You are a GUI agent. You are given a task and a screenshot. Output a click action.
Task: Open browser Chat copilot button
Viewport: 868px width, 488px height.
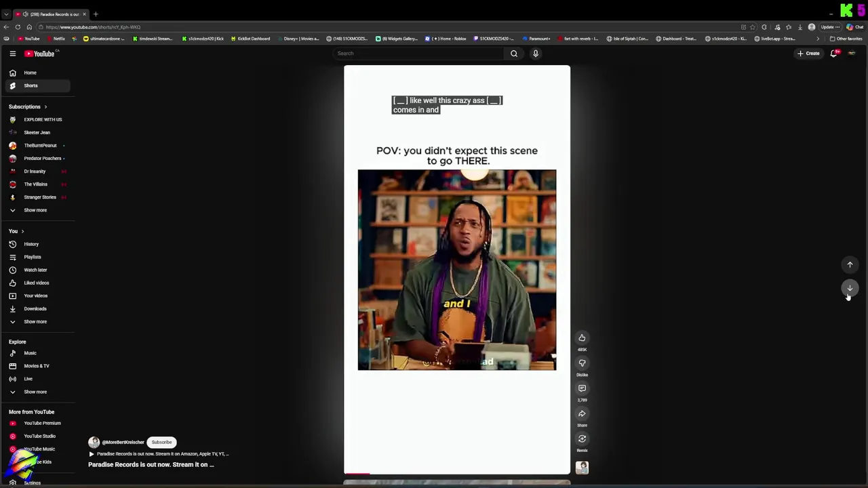coord(854,27)
